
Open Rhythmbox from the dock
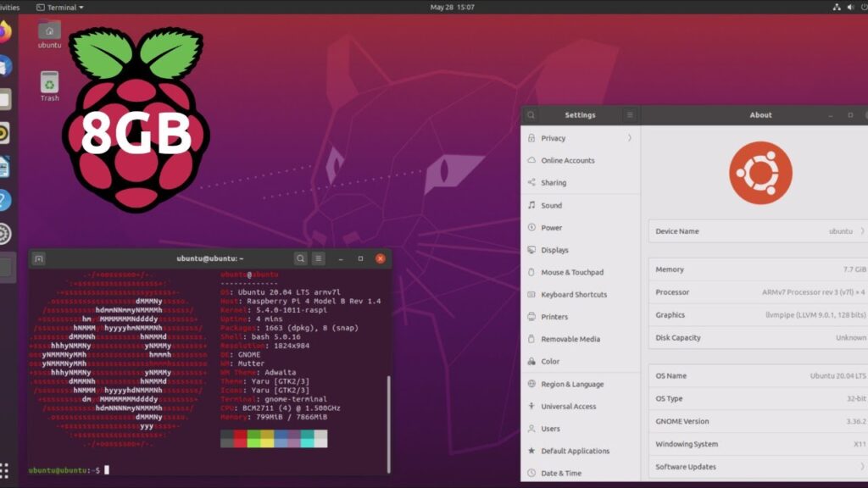point(4,132)
